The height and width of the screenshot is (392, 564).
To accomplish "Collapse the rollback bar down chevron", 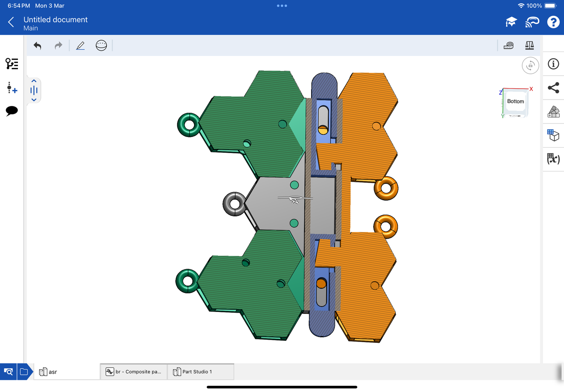I will (x=34, y=100).
